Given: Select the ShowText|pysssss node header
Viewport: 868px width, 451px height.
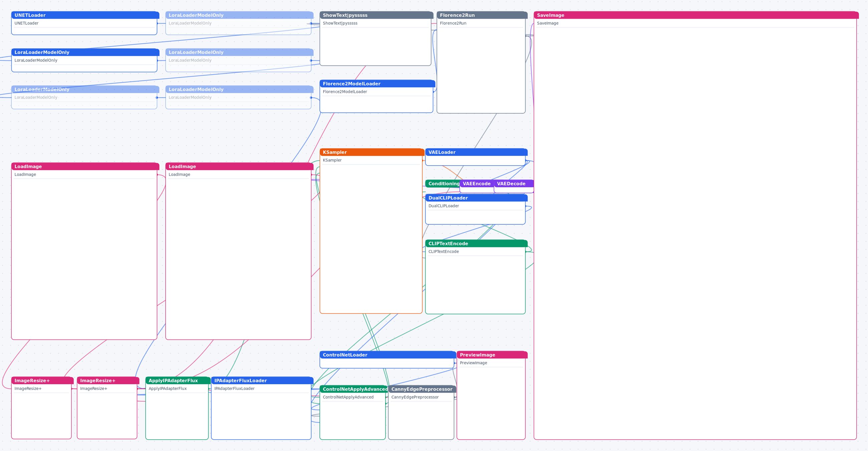Looking at the screenshot, I should (376, 15).
